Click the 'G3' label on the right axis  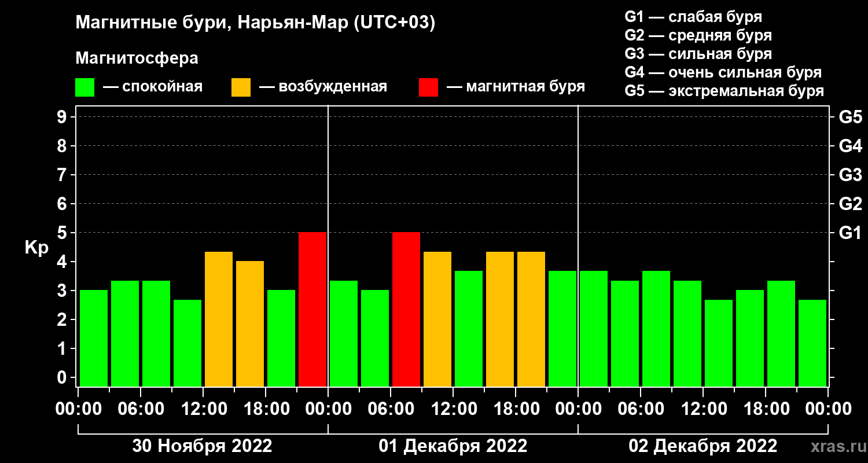pyautogui.click(x=850, y=175)
